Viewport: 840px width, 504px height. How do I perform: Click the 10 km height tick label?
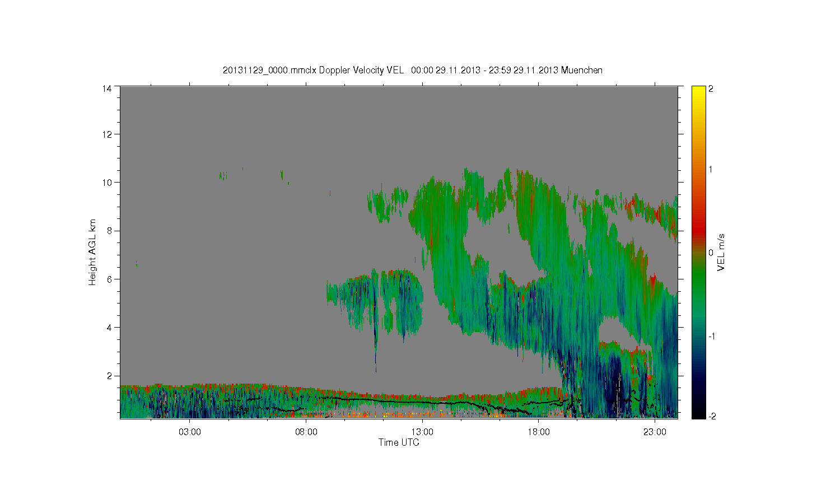coord(106,182)
